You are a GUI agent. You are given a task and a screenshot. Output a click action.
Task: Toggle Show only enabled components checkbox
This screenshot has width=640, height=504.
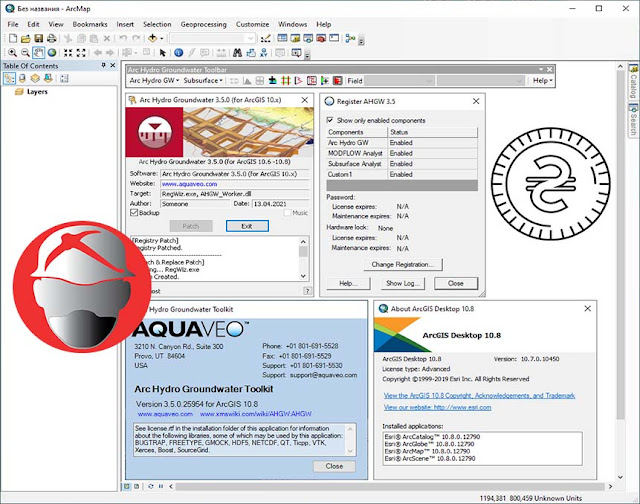point(330,120)
